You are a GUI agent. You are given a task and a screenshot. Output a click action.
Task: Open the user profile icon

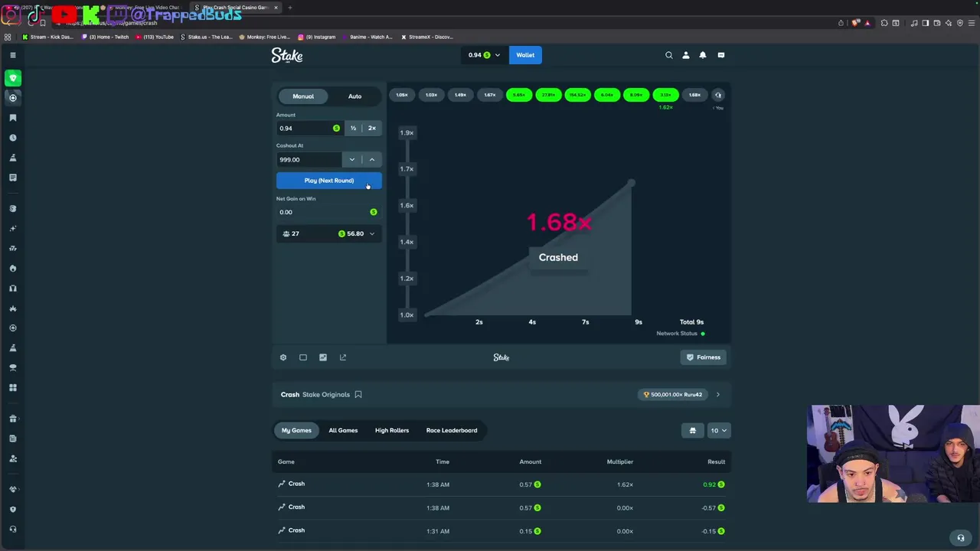pos(686,55)
